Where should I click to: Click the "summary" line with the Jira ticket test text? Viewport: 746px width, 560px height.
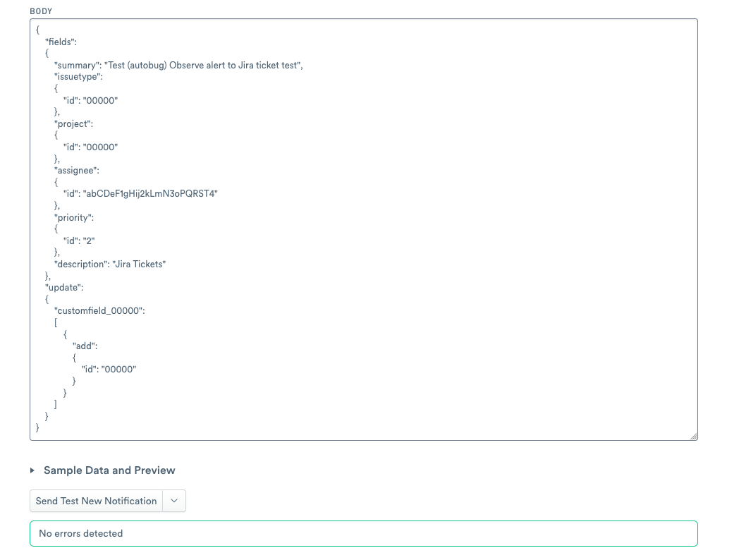178,65
